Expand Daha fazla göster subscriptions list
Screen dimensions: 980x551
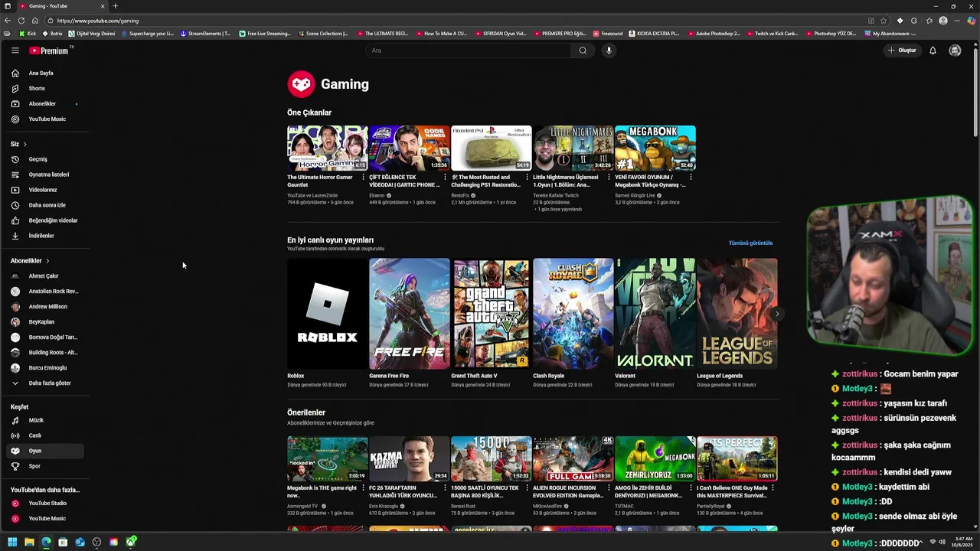[x=44, y=383]
